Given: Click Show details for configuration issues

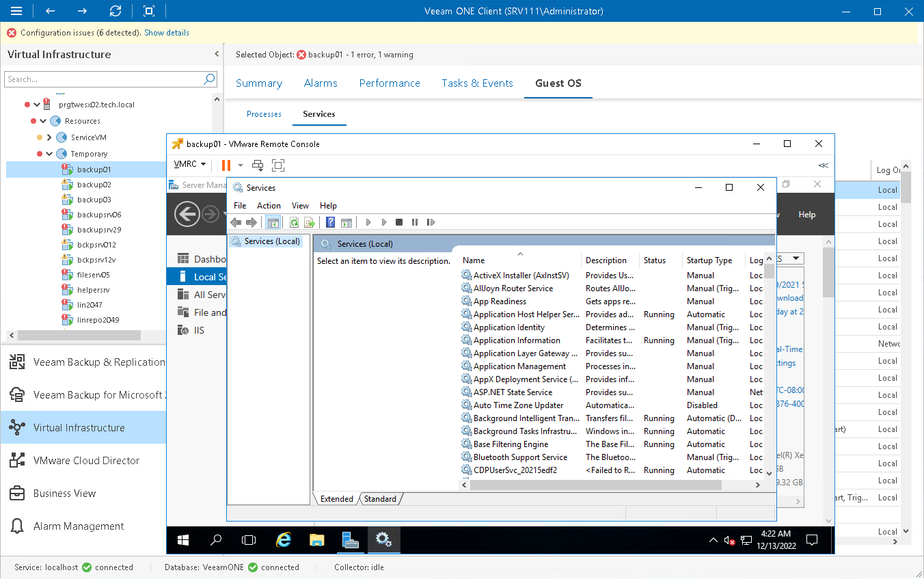Looking at the screenshot, I should [x=166, y=32].
